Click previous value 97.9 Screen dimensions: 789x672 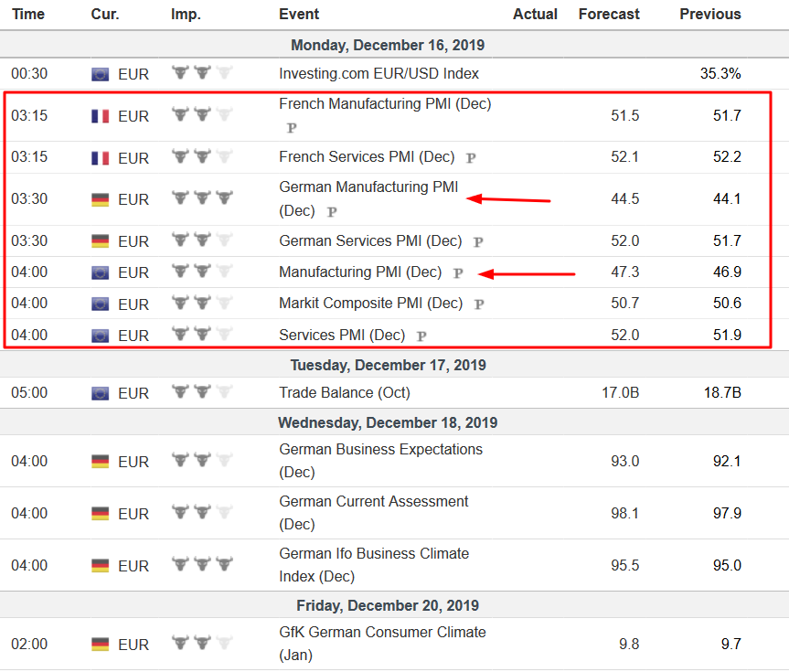tap(727, 514)
